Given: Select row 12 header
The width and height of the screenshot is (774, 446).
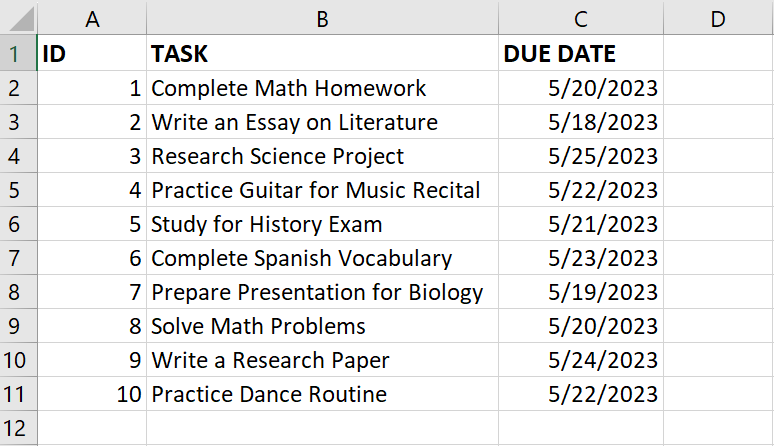Looking at the screenshot, I should tap(18, 428).
